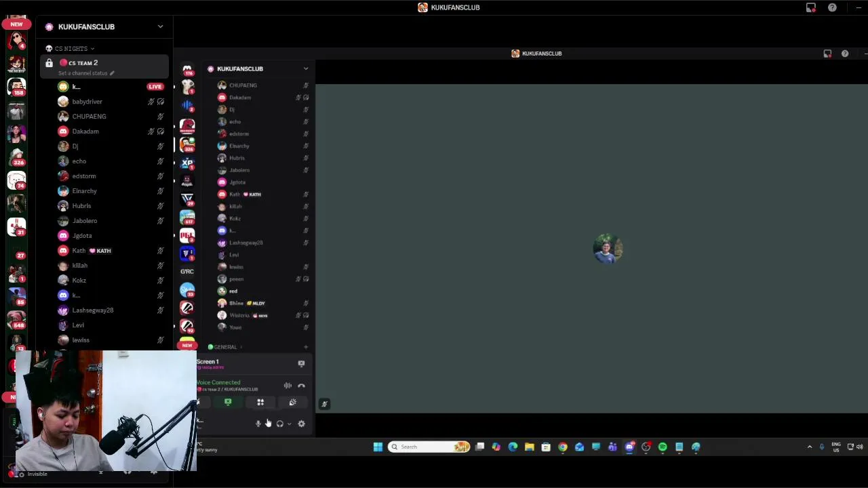868x488 pixels.
Task: Click the LIVE badge next to streaming user
Action: (155, 87)
